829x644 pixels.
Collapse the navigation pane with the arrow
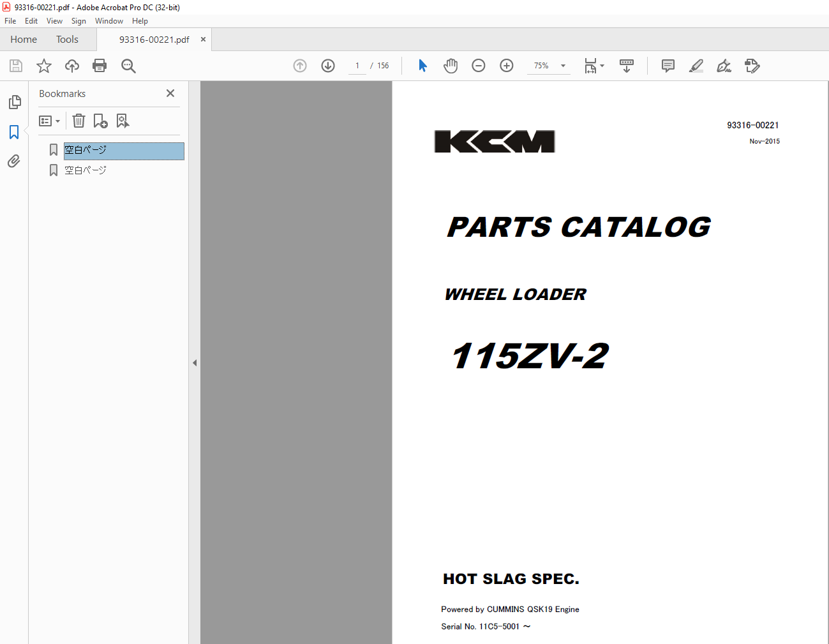195,363
